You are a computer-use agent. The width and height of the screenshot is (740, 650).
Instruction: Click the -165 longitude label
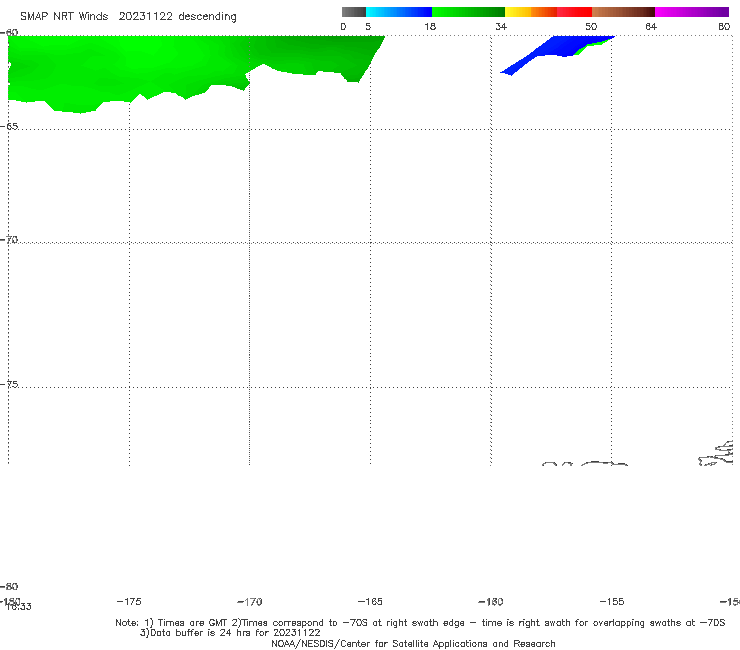pyautogui.click(x=370, y=601)
